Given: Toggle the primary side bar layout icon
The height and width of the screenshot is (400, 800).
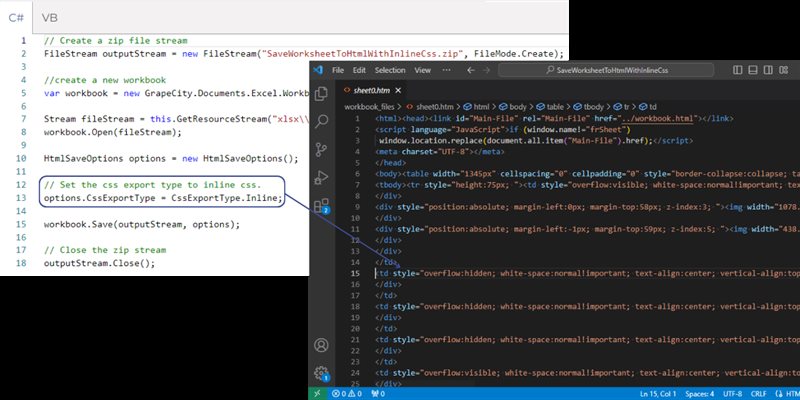Looking at the screenshot, I should point(738,70).
